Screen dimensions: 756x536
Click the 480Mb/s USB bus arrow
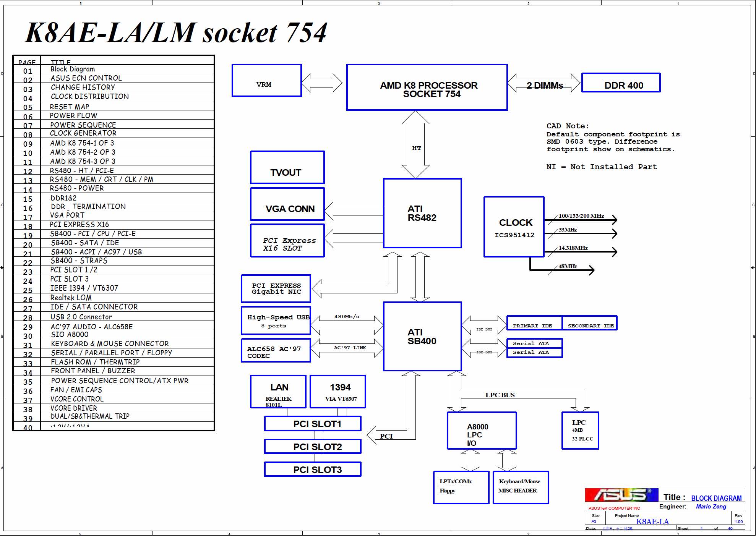click(347, 324)
